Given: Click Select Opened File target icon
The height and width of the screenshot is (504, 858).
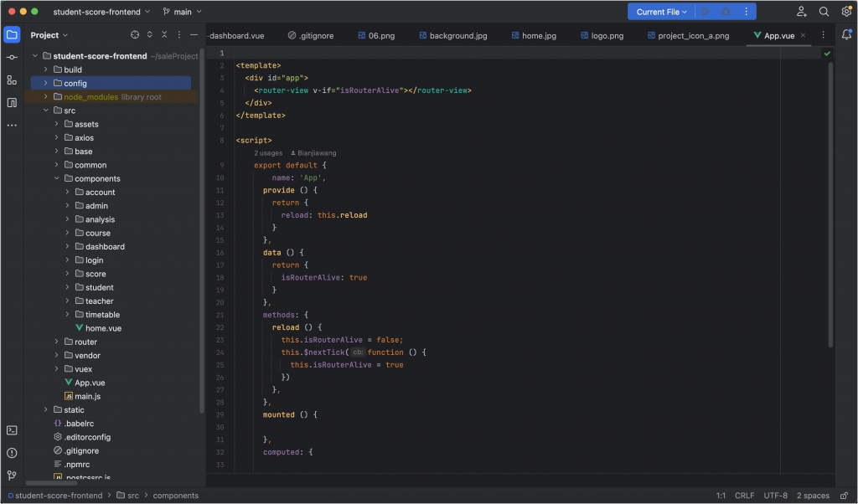Looking at the screenshot, I should (x=135, y=35).
